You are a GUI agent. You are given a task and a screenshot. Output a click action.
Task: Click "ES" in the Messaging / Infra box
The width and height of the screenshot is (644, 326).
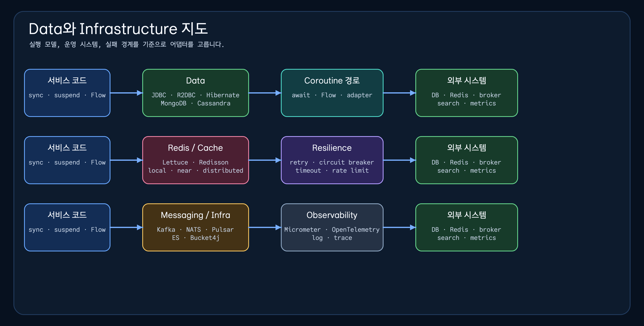176,238
